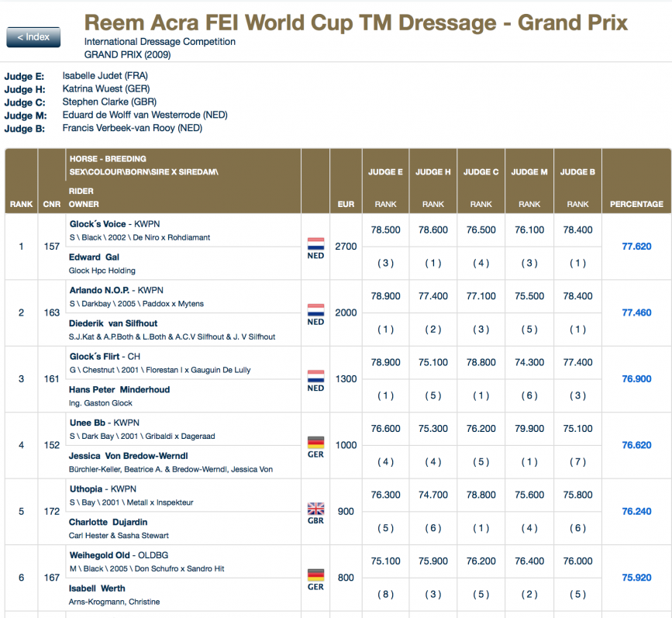Open the 76.900 percentage score link

(x=636, y=379)
